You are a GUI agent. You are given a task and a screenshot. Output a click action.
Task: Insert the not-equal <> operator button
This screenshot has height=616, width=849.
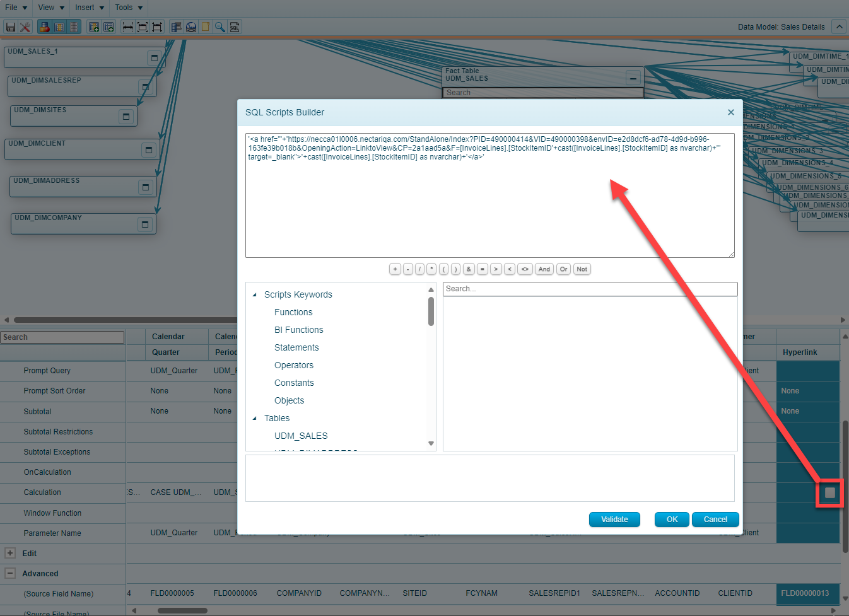click(525, 269)
